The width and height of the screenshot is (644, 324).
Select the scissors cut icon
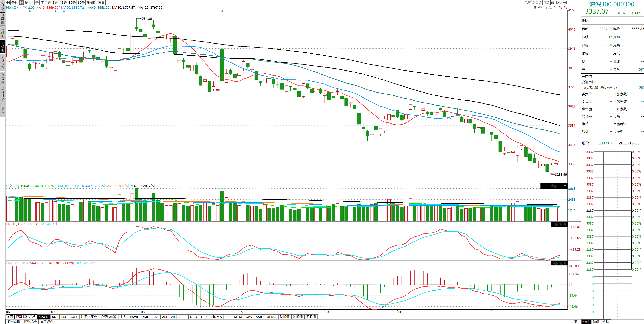click(550, 8)
